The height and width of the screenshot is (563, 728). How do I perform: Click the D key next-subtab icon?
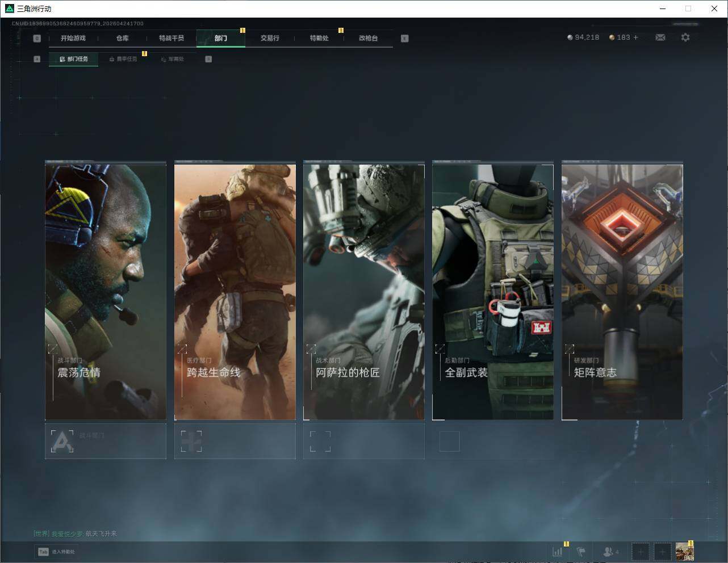[x=208, y=59]
